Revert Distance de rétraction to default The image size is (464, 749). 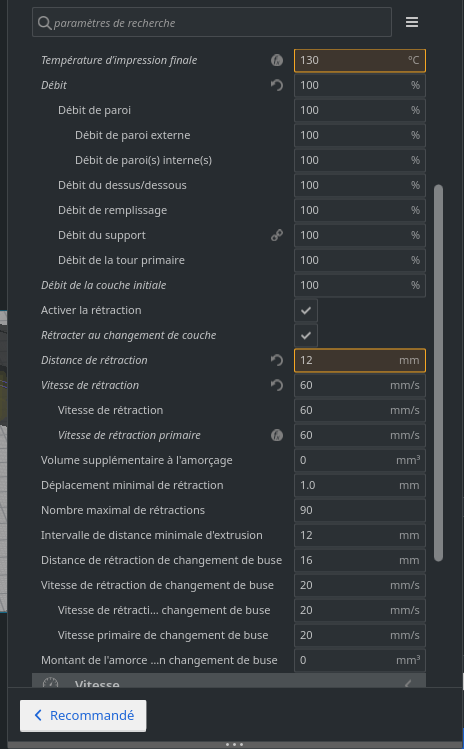pos(277,360)
